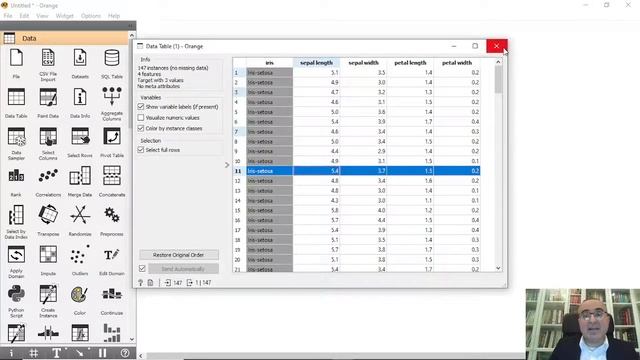Toggle the Send Automatically checkbox
Screen dimensions: 640x360
142,269
